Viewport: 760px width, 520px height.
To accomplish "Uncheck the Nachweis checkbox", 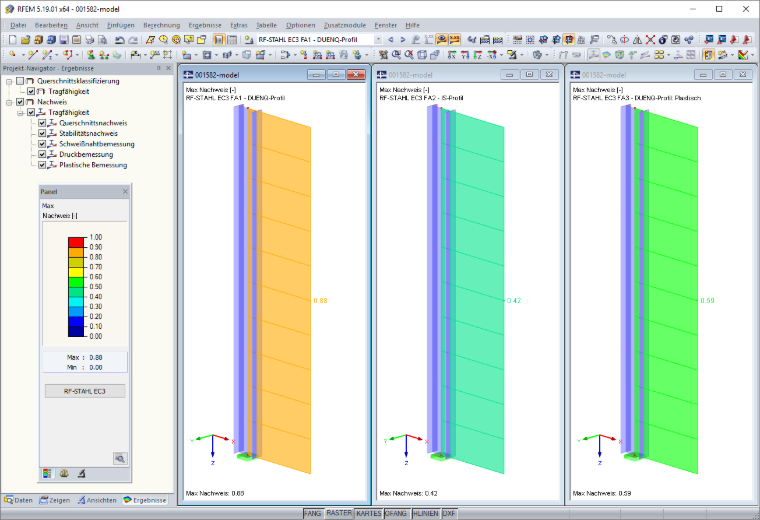I will tap(20, 102).
